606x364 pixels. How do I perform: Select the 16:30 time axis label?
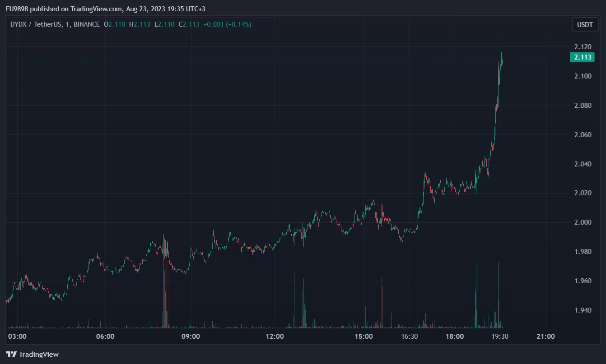click(x=410, y=336)
